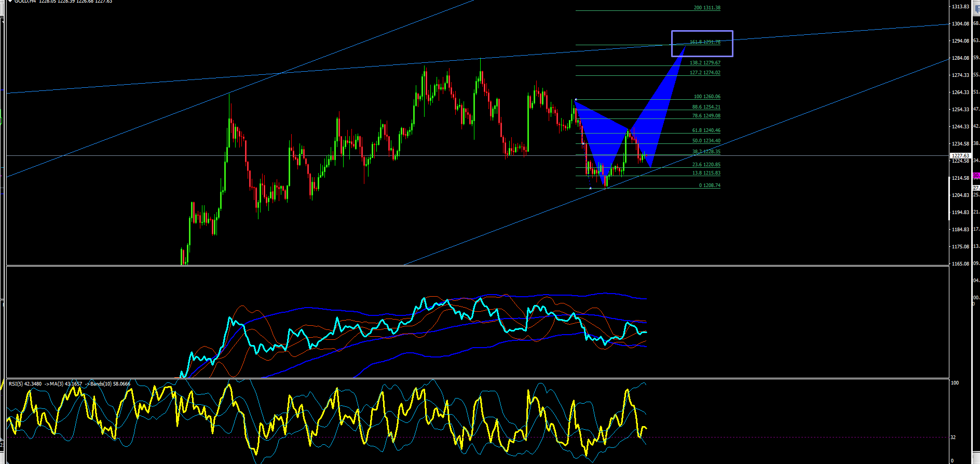Select the Fibonacci label 200 1311.38
980x464 pixels.
707,8
